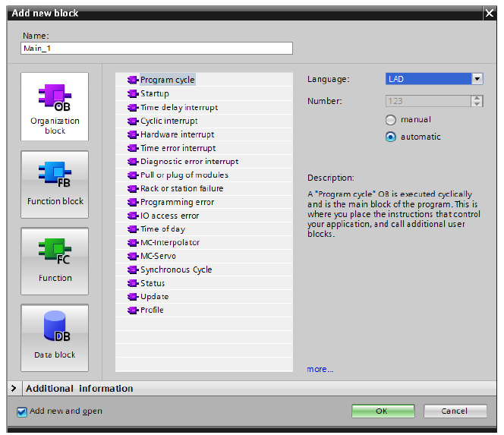Viewport: 504px width, 435px height.
Task: Click the Name input field
Action: point(156,48)
